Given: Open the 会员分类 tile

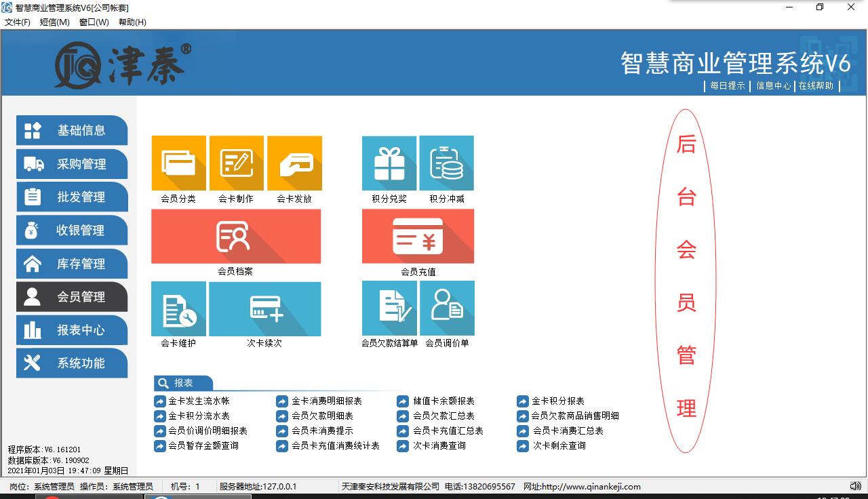Looking at the screenshot, I should [178, 163].
